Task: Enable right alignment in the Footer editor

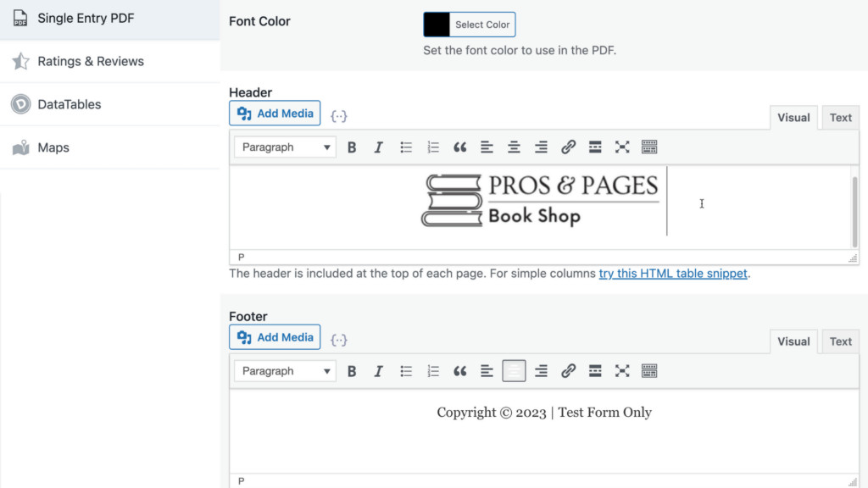Action: 542,370
